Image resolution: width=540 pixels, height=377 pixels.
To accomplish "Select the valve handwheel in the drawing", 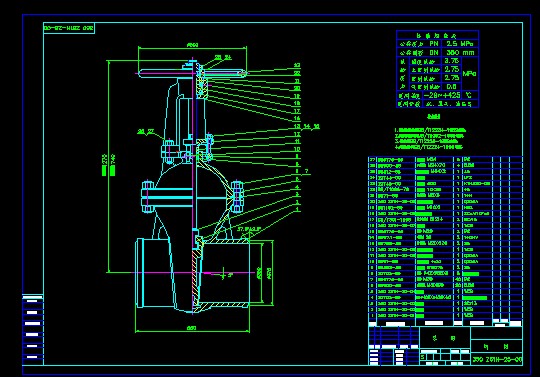I will point(193,73).
